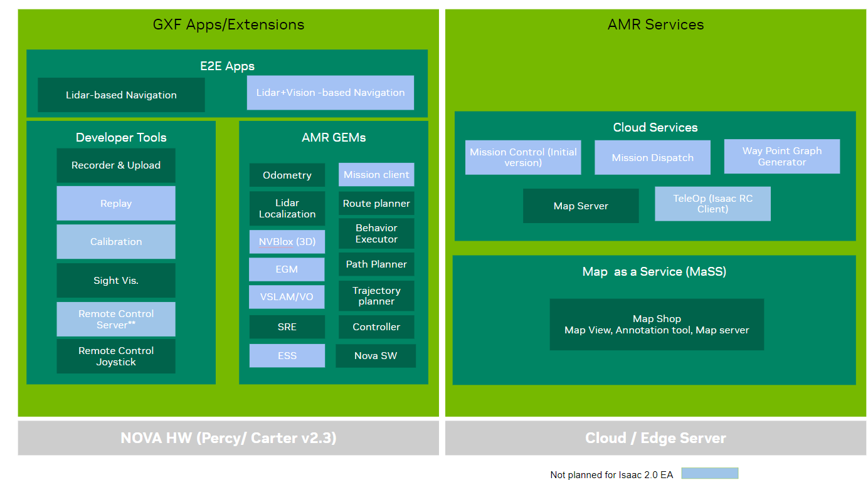Click the Behavior Executor block
The width and height of the screenshot is (868, 480).
pyautogui.click(x=376, y=234)
